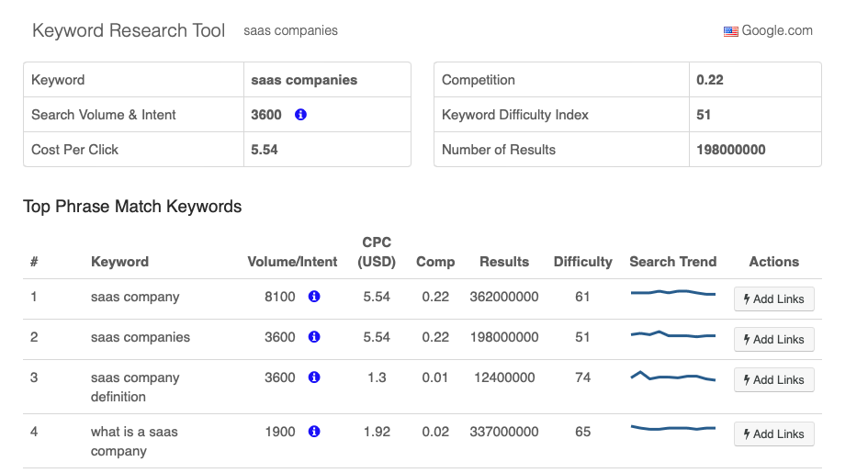Click info icon next to 3600 search volume summary

click(300, 115)
